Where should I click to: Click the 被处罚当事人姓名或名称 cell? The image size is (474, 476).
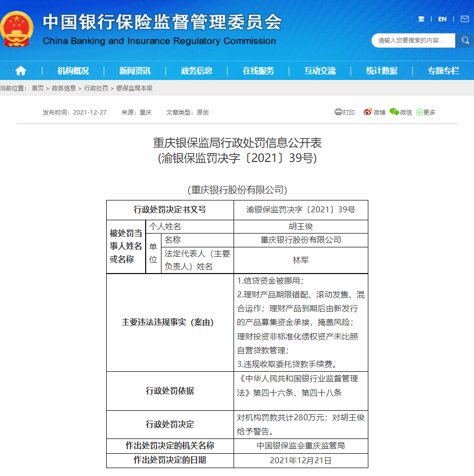[x=126, y=246]
